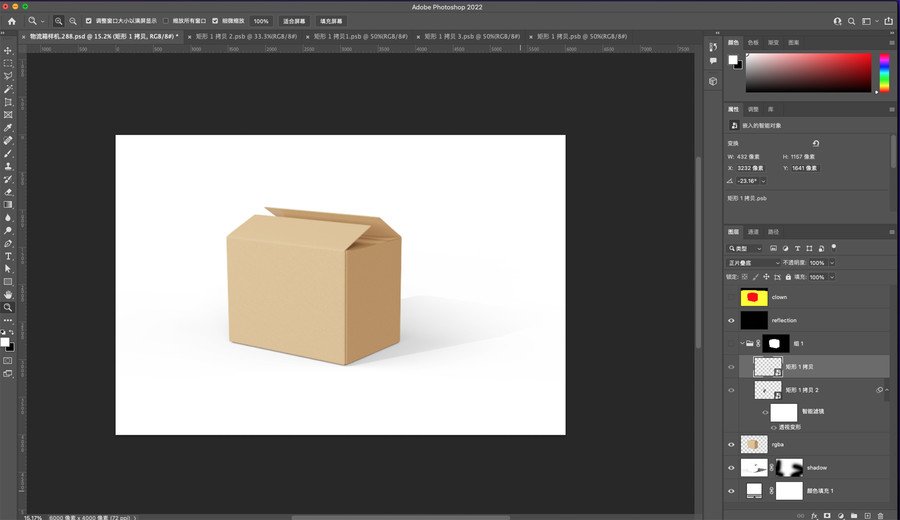Screen dimensions: 900x520
Task: Select the Frame tool
Action: 8,115
